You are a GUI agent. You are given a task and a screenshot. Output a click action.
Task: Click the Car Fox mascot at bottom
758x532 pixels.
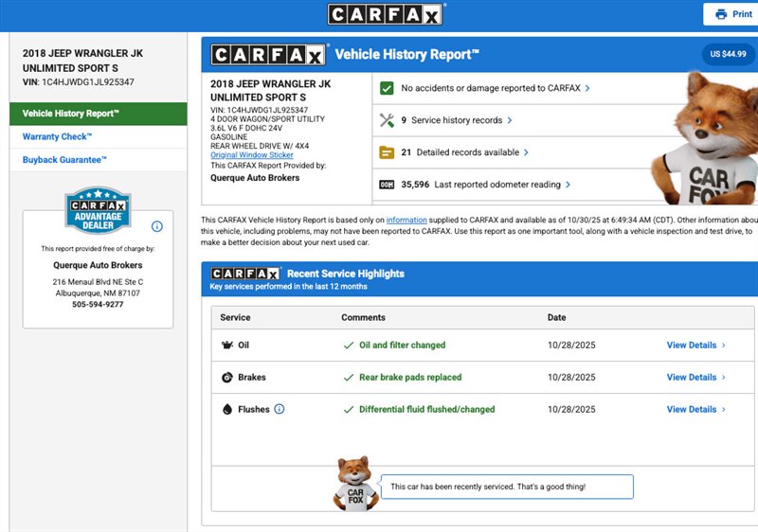(x=357, y=484)
